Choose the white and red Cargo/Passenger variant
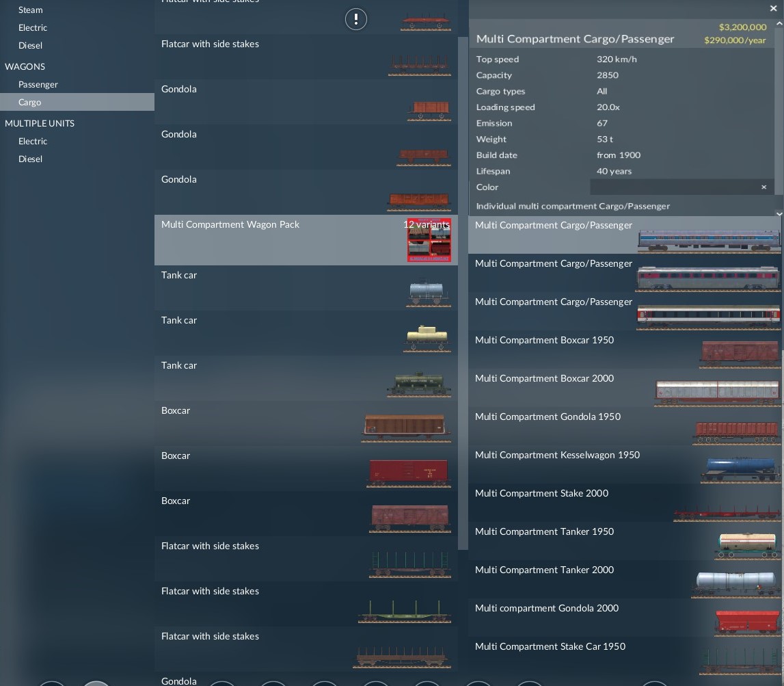Screen dimensions: 784x686 [625, 311]
